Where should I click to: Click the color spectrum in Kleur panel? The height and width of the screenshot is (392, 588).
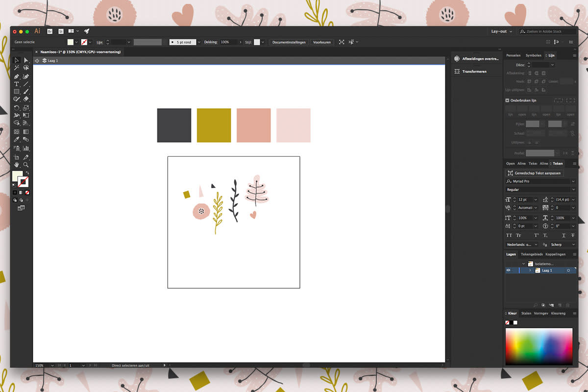tap(539, 346)
